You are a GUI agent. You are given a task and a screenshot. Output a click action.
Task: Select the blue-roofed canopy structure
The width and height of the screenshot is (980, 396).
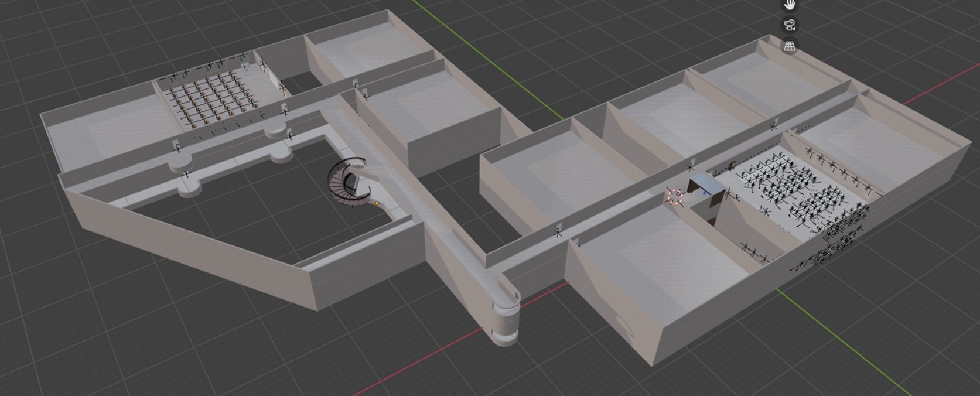(x=706, y=184)
